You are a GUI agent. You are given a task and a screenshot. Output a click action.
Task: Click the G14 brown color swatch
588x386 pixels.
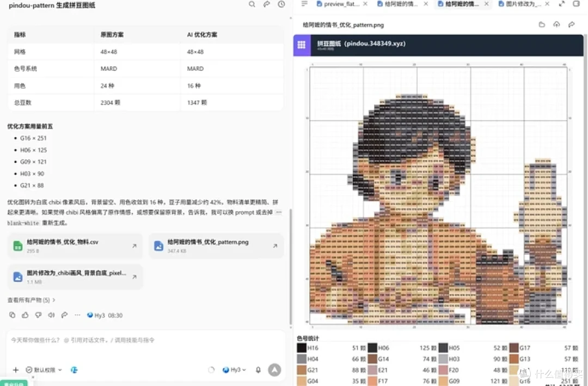pyautogui.click(x=372, y=359)
